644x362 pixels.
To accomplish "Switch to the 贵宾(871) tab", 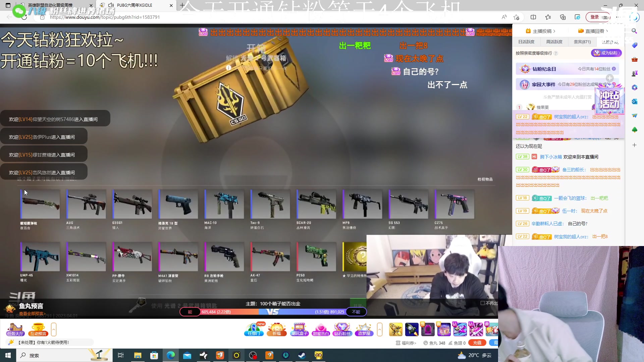I will [582, 42].
